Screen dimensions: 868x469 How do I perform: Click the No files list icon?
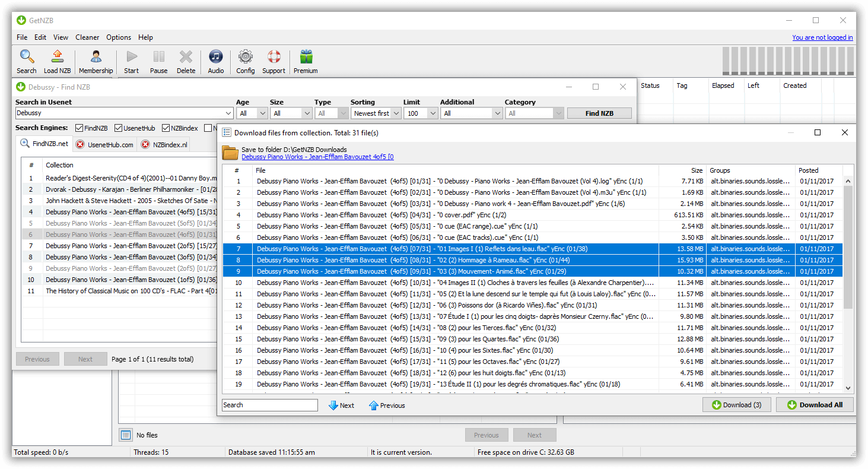pos(126,435)
